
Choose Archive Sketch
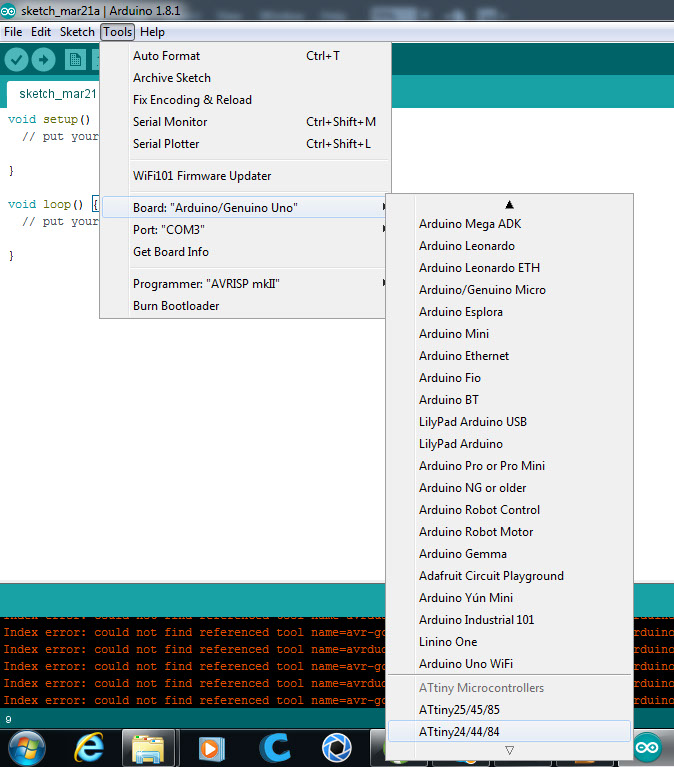point(244,78)
